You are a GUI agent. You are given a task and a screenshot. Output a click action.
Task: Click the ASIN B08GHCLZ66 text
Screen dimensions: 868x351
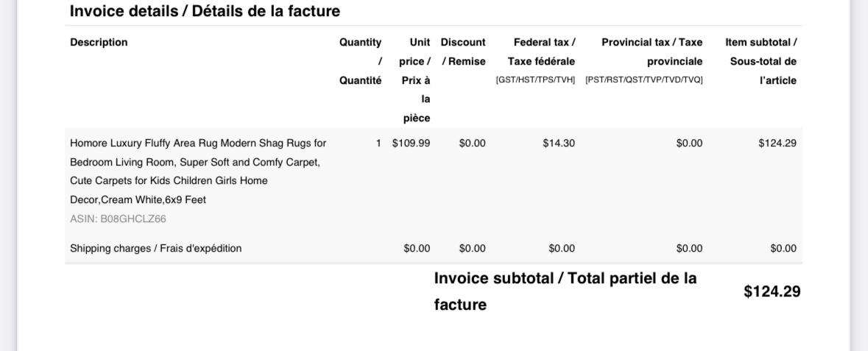click(118, 219)
